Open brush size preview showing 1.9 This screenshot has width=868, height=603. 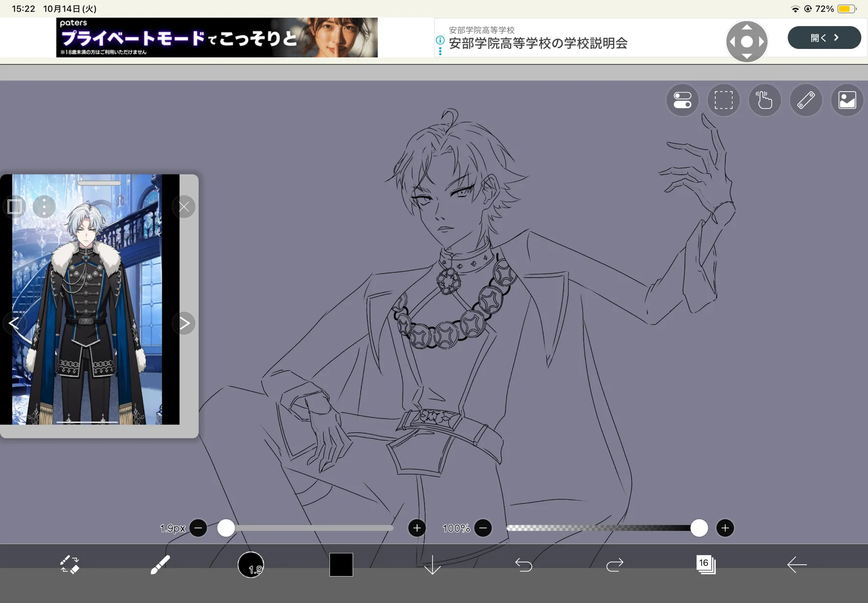pos(251,565)
